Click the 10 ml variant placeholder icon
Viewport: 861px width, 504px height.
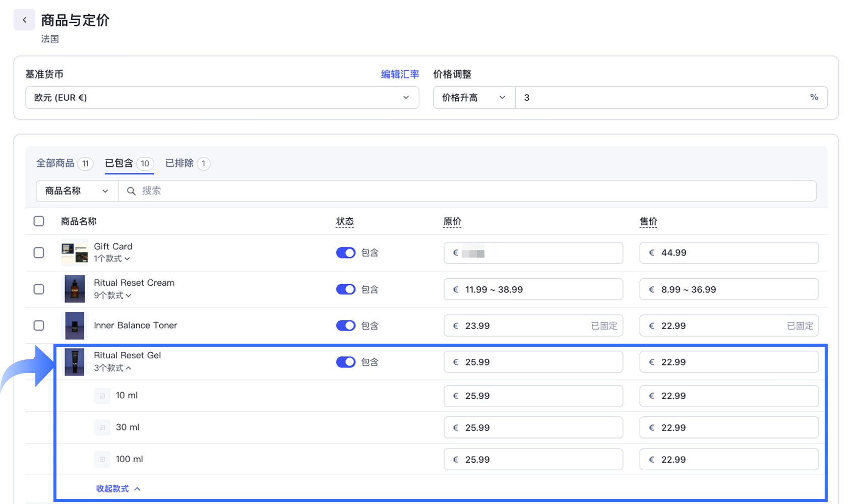[102, 396]
